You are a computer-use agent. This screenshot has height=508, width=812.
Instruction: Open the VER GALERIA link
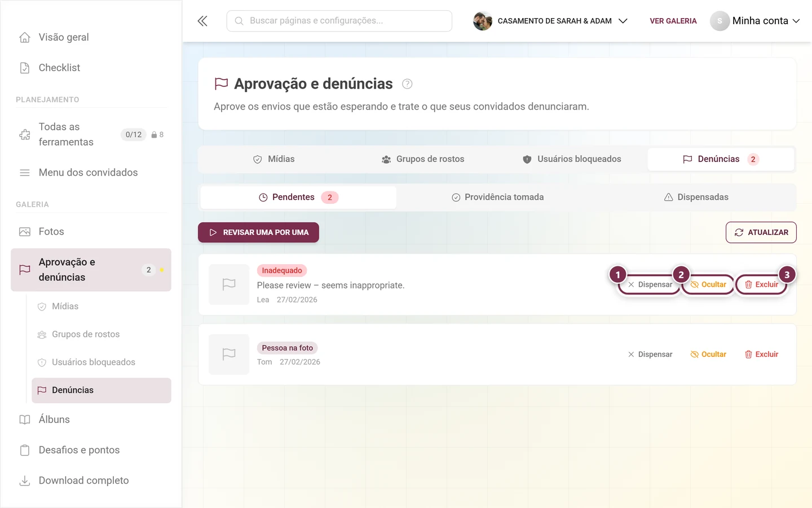click(673, 21)
